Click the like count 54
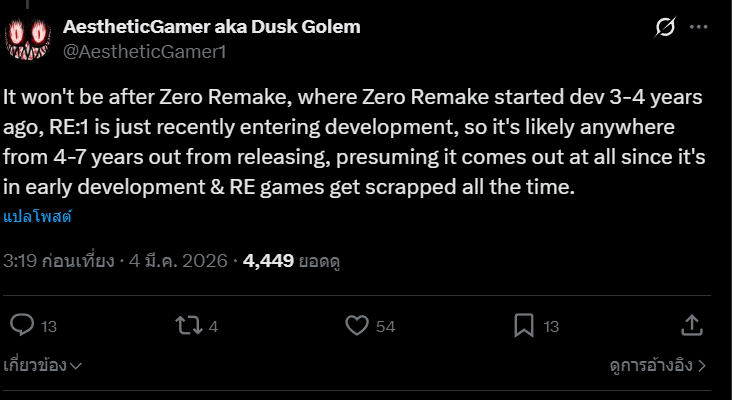 (x=386, y=326)
